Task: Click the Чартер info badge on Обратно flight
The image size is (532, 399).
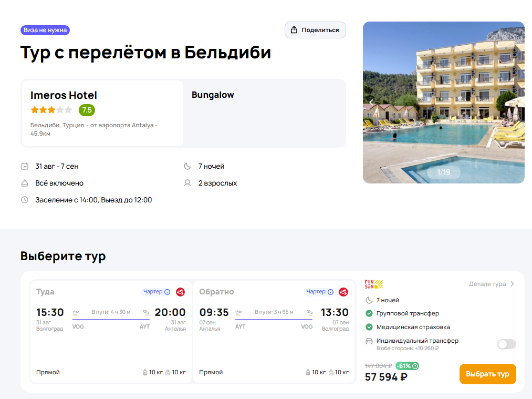Action: click(x=320, y=292)
